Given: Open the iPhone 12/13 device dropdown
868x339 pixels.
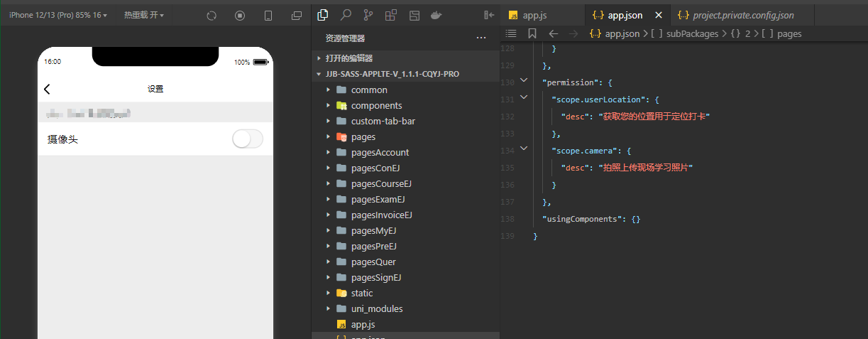Looking at the screenshot, I should [58, 15].
